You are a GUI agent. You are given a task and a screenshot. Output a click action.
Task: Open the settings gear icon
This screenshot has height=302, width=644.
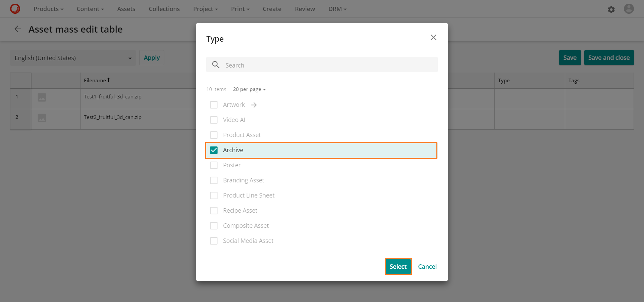coord(611,9)
